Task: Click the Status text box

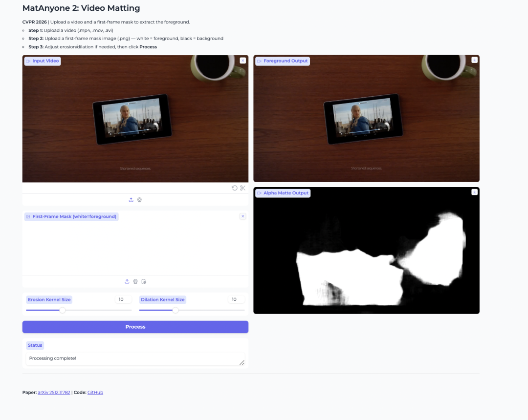Action: click(x=135, y=358)
